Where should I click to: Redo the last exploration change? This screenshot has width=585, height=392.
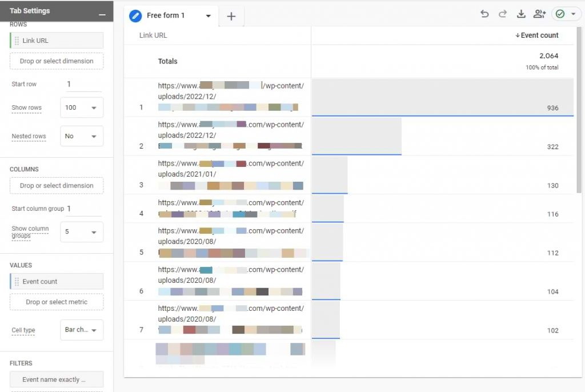503,13
